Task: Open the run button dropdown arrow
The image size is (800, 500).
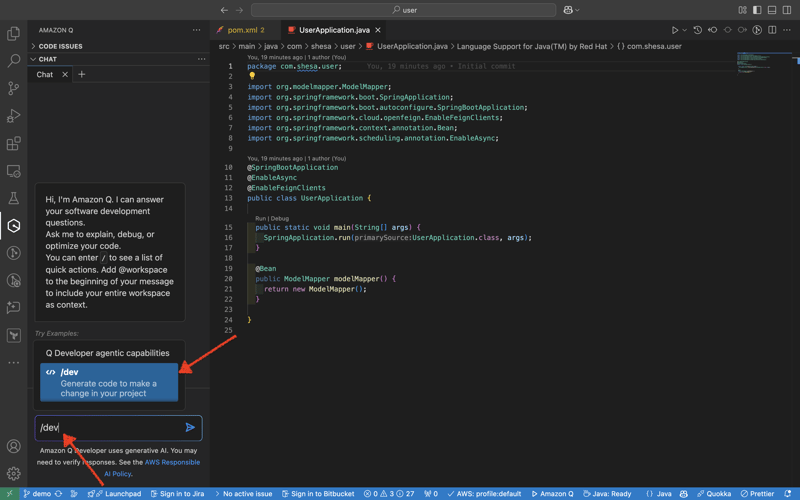Action: click(x=685, y=30)
